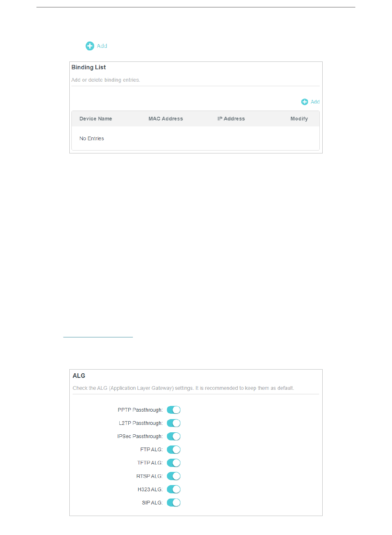
Task: Click the SIP ALG label
Action: tap(152, 502)
